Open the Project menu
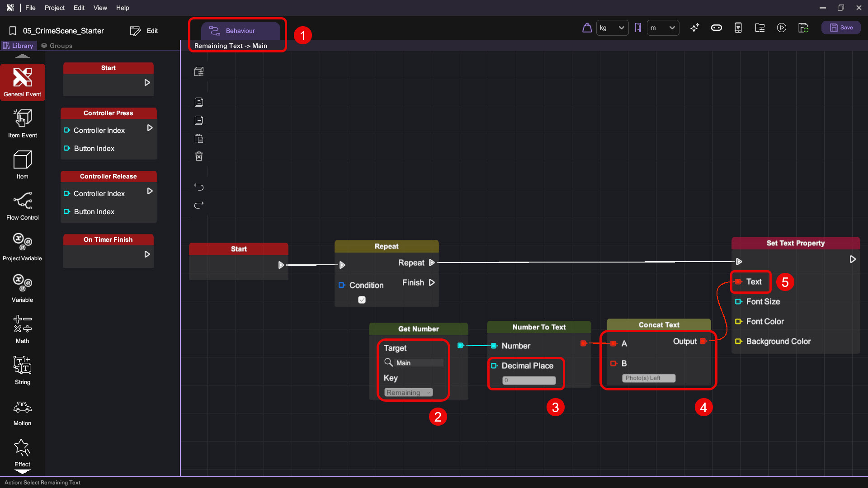The height and width of the screenshot is (488, 868). (54, 8)
